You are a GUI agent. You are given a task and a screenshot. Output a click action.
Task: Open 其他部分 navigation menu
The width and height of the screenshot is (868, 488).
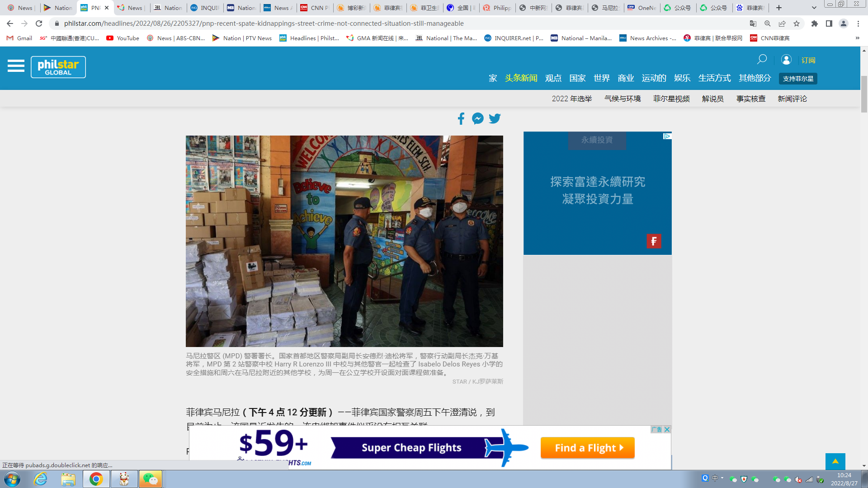tap(755, 78)
